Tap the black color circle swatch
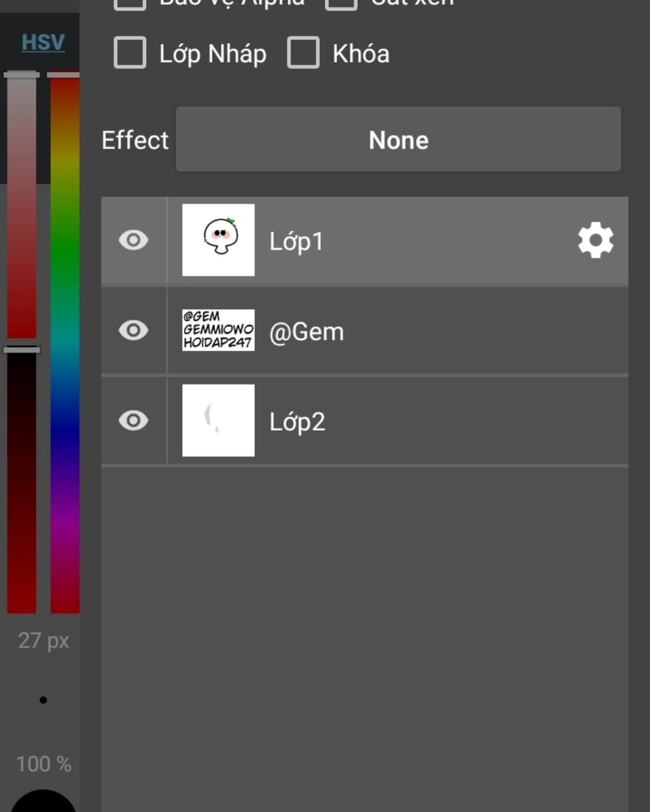The height and width of the screenshot is (812, 650). pyautogui.click(x=43, y=802)
